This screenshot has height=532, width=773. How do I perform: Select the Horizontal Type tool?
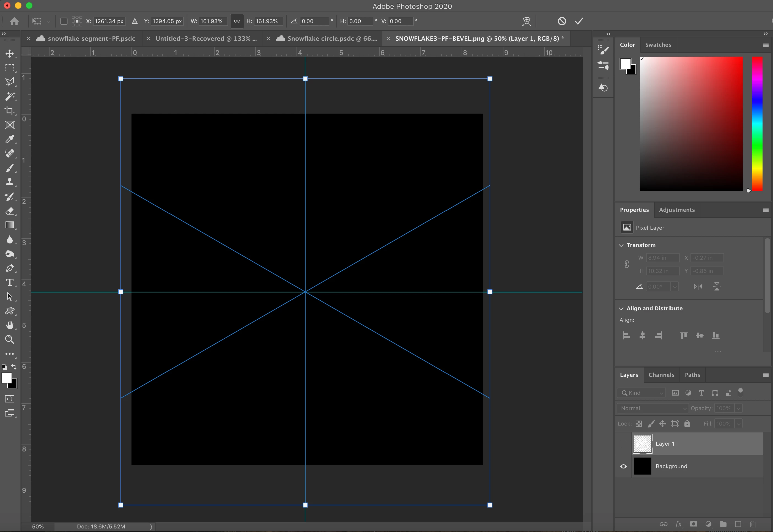(x=9, y=283)
